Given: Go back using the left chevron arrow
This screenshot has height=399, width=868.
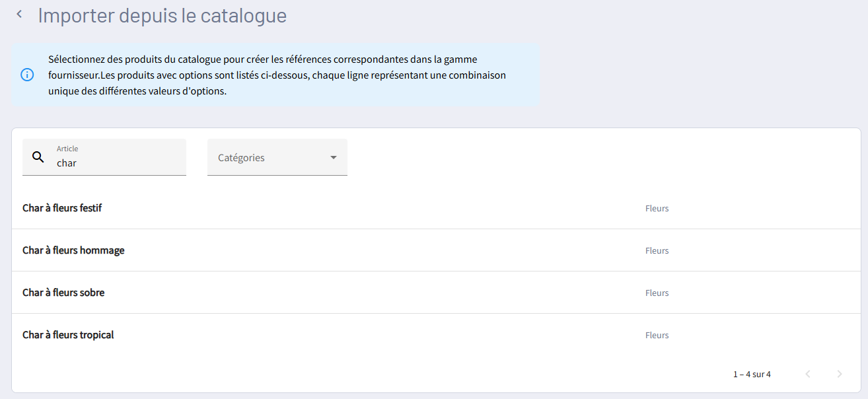Looking at the screenshot, I should (x=19, y=15).
